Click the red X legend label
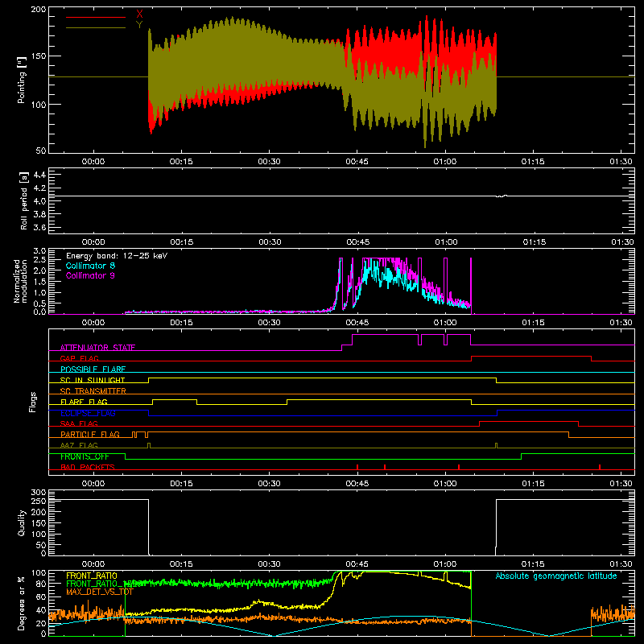The image size is (644, 644). (139, 14)
